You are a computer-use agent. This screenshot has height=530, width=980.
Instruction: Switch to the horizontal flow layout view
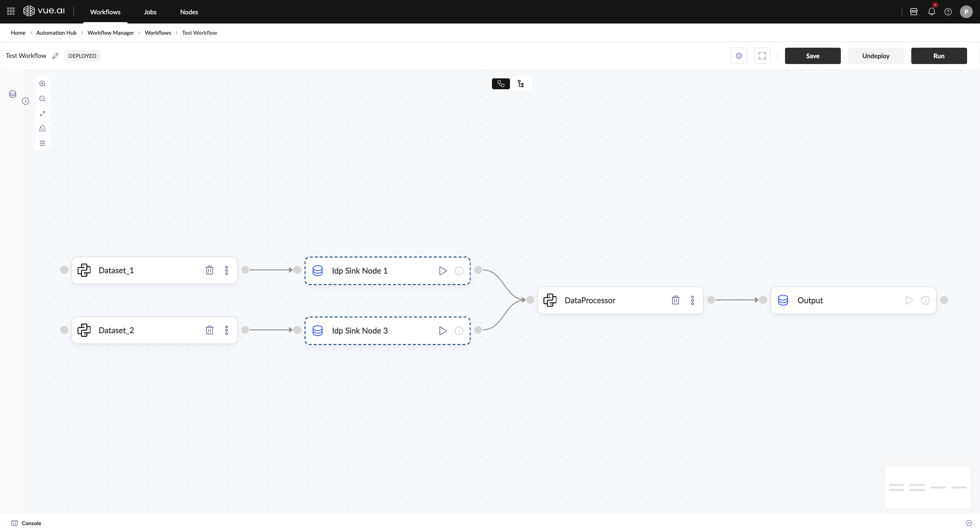[x=501, y=84]
